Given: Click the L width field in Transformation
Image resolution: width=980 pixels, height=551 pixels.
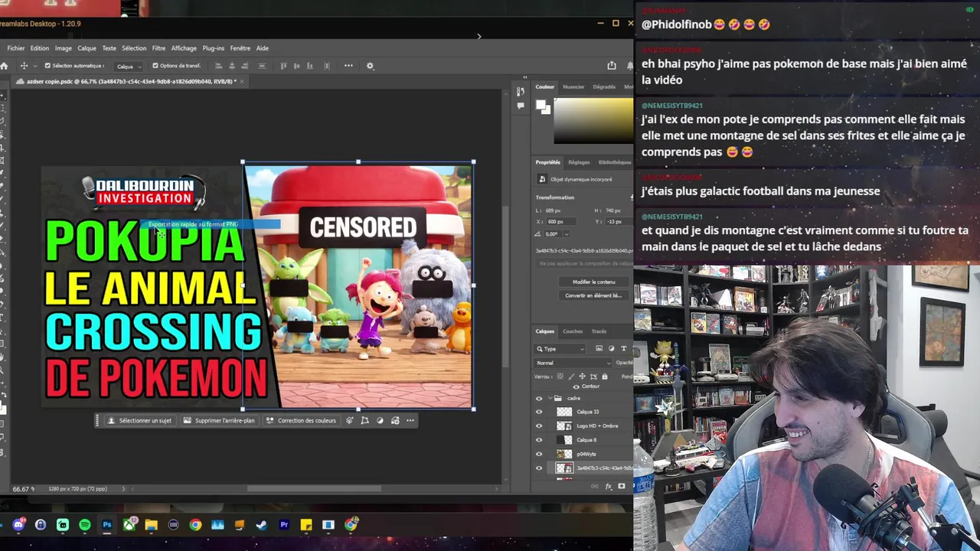Looking at the screenshot, I should pyautogui.click(x=555, y=210).
